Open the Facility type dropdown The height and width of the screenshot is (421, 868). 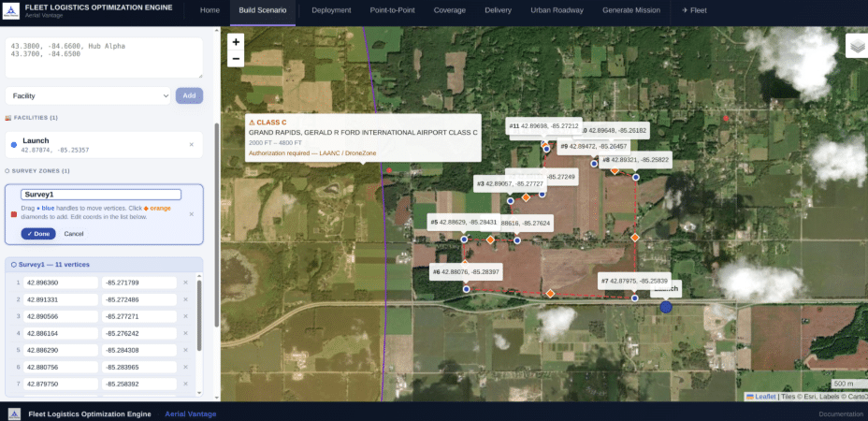[88, 95]
